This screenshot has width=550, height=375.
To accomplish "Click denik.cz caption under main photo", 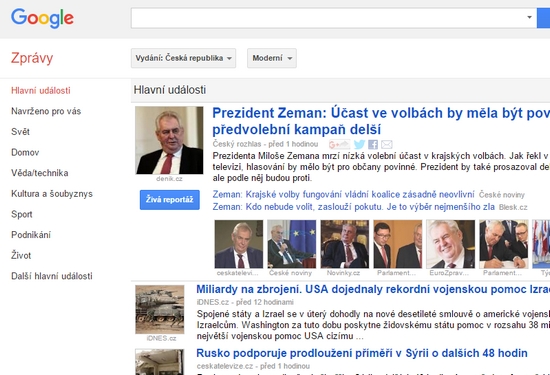I will 169,179.
